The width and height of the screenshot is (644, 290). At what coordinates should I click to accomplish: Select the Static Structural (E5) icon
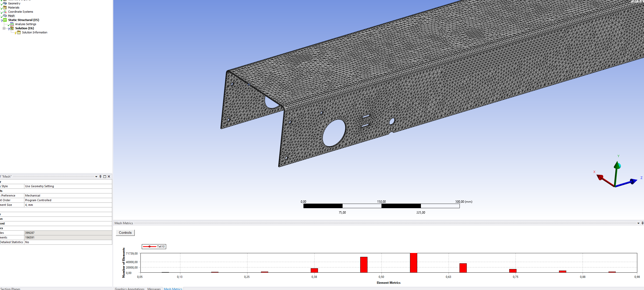point(5,20)
